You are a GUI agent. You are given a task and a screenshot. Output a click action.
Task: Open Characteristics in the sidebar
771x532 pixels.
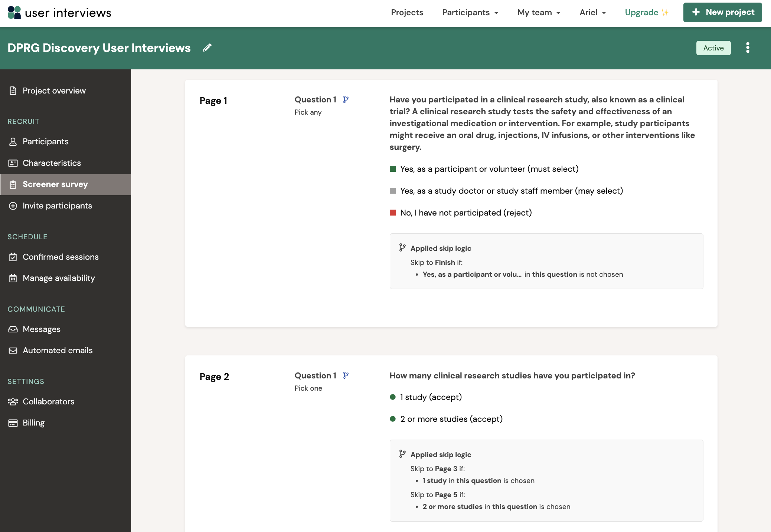coord(52,163)
